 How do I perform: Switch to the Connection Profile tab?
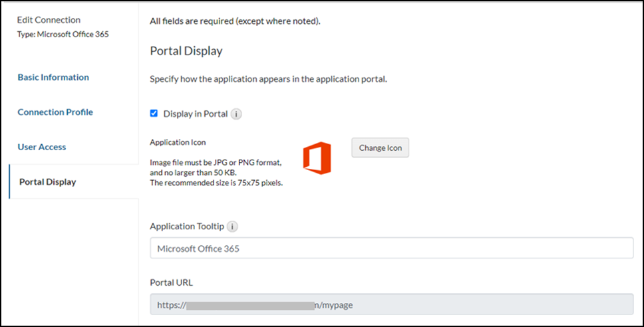click(x=55, y=112)
